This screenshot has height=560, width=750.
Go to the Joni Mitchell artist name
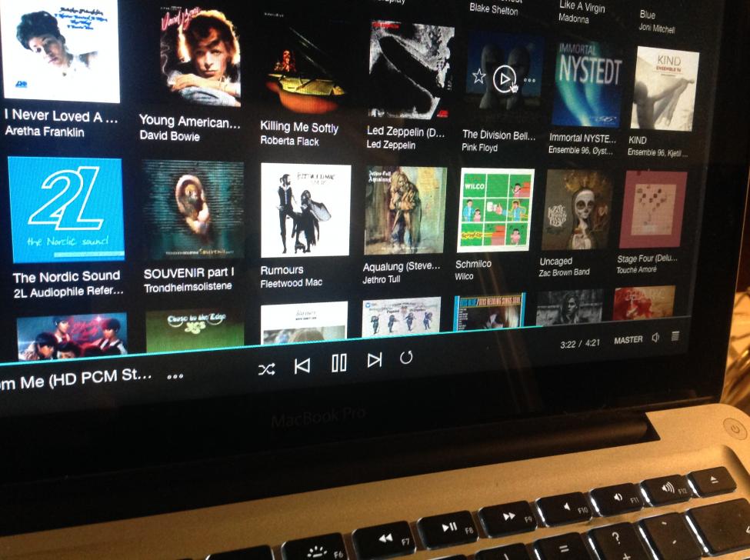[657, 28]
